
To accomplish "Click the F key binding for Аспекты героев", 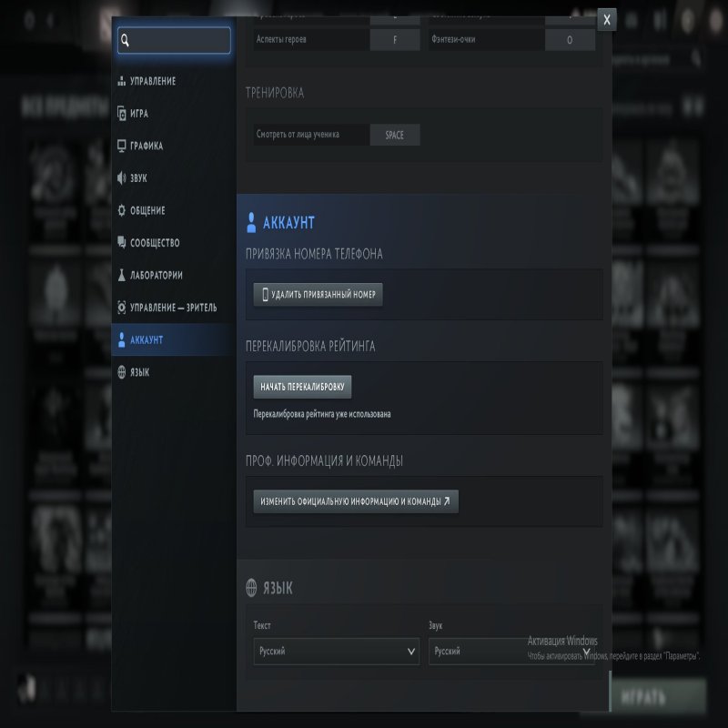I will 394,40.
